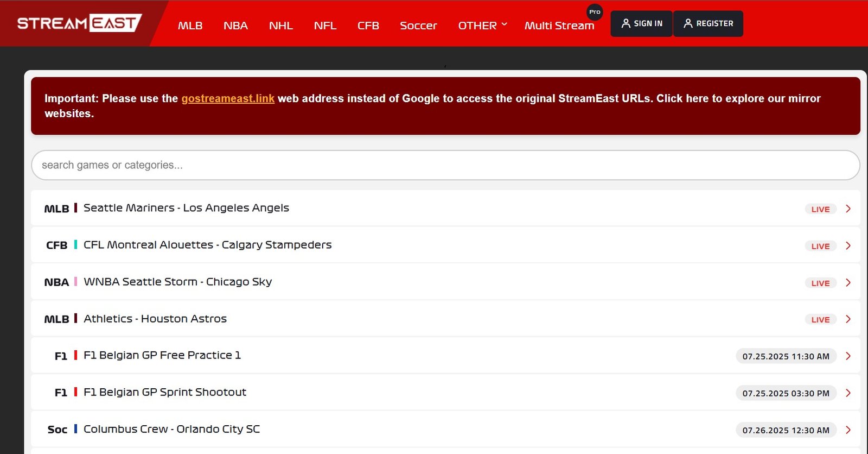Click MLB tag on Mariners - Angels row
This screenshot has width=868, height=454.
56,209
